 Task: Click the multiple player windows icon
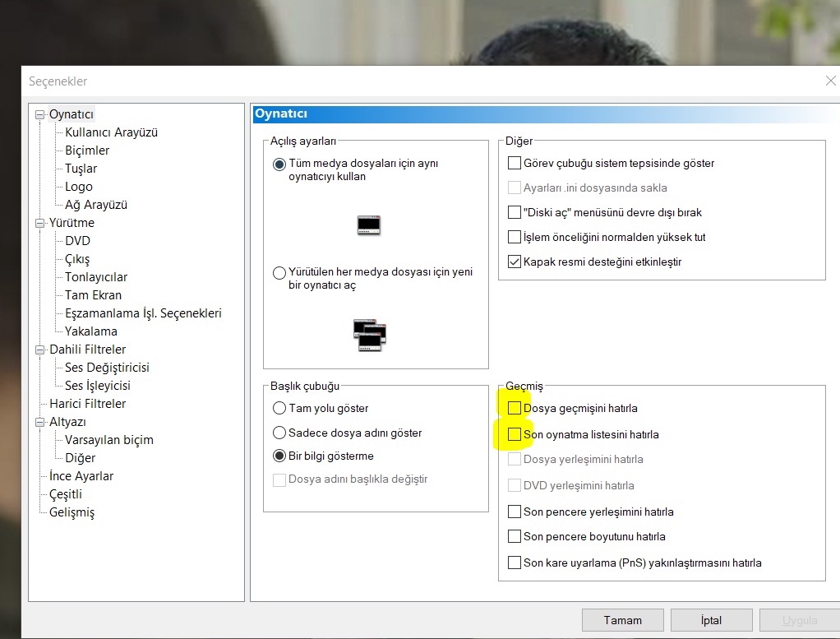coord(370,335)
